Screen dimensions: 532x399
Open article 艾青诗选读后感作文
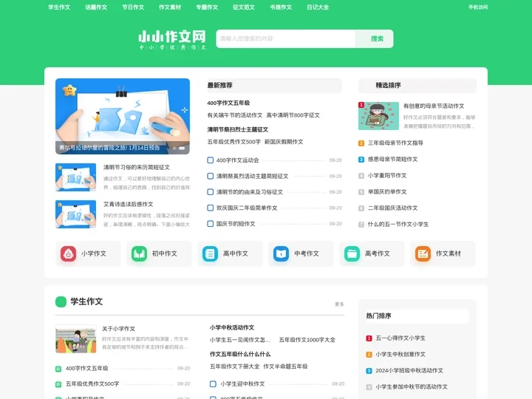point(129,204)
